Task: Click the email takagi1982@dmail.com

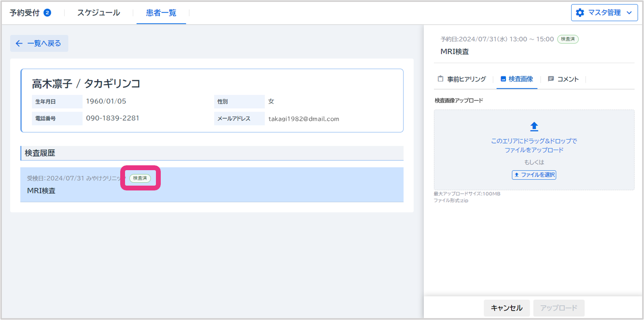Action: pos(304,119)
